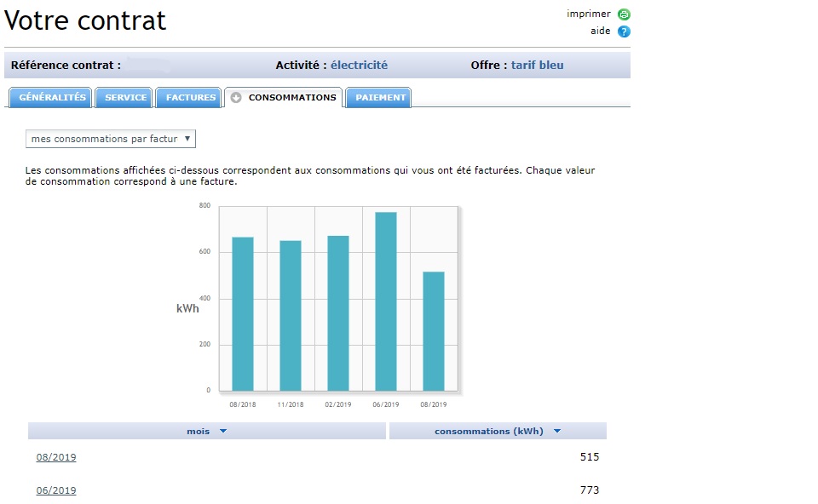Open the 06/2019 invoice link

[x=56, y=490]
